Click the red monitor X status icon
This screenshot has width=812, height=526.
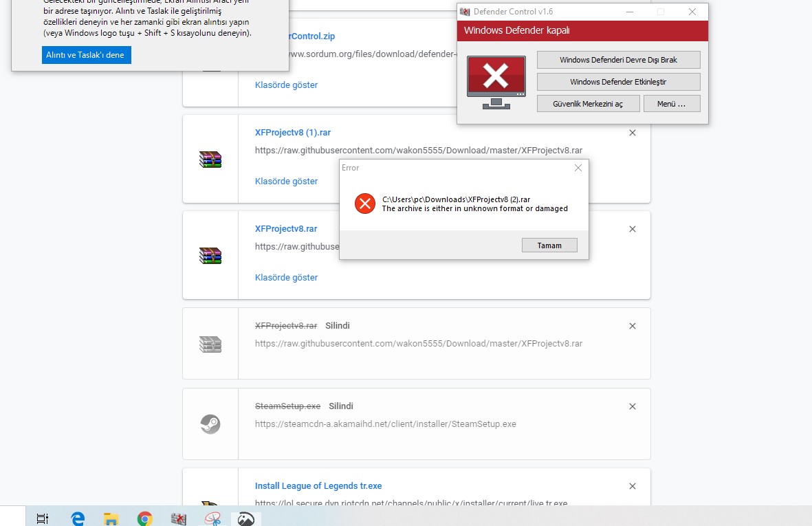click(496, 83)
